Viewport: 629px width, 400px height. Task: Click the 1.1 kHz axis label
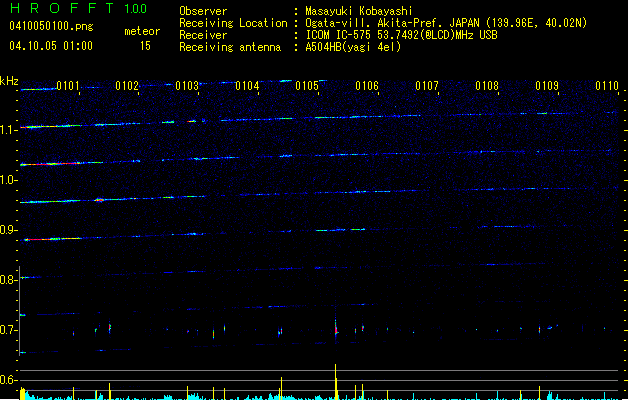pos(8,130)
